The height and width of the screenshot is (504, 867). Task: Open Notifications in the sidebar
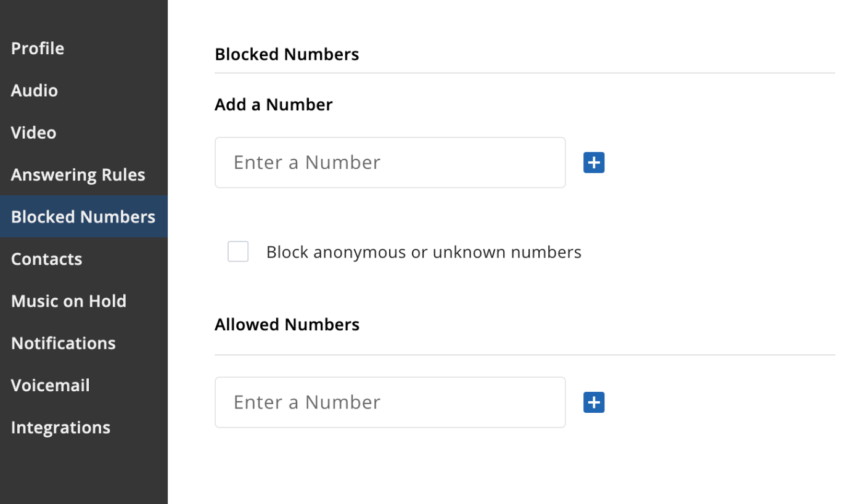pos(64,343)
